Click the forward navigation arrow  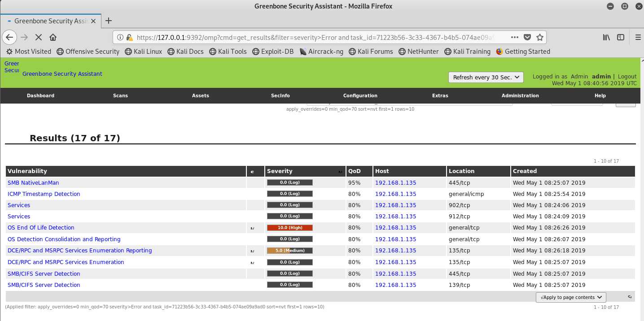(24, 37)
